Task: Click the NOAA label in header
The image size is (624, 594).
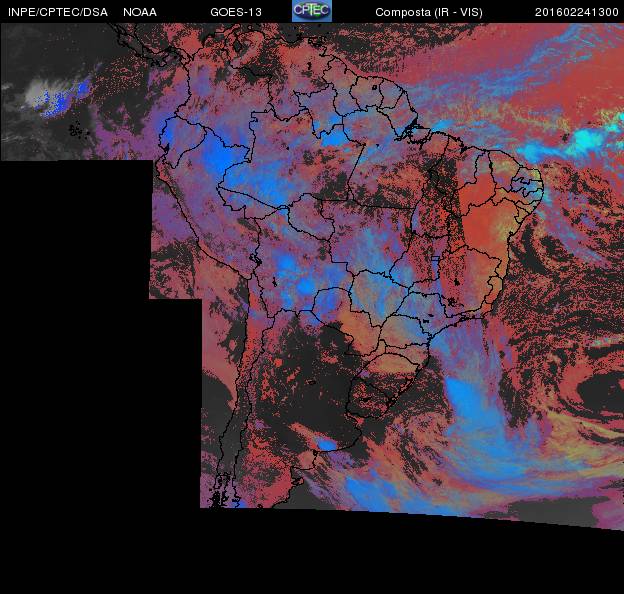Action: [140, 12]
